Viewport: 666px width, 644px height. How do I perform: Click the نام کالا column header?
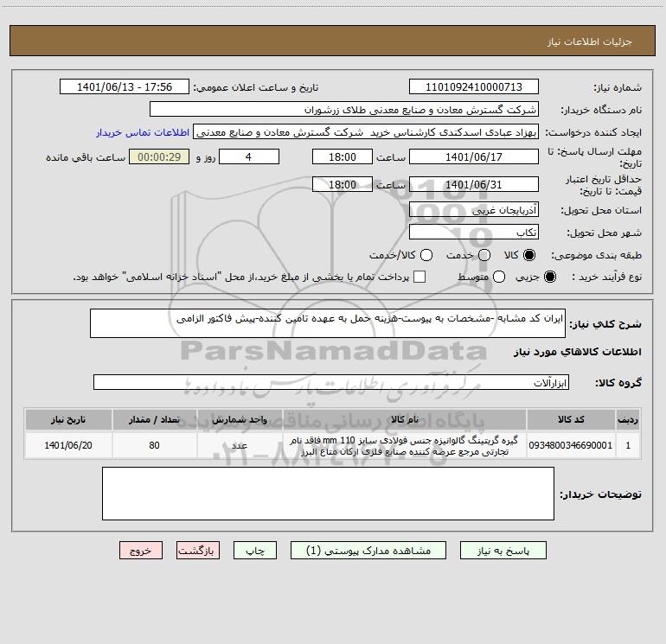(405, 419)
